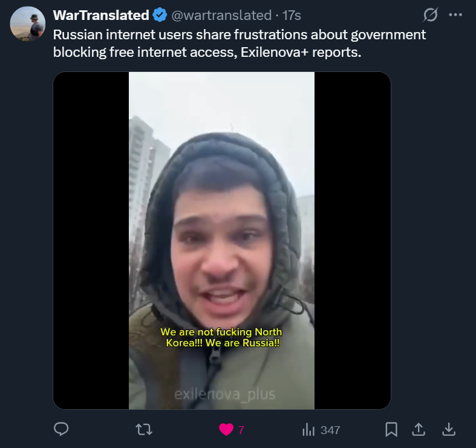The width and height of the screenshot is (476, 448).
Task: Click the Grok explain-post icon
Action: [431, 15]
